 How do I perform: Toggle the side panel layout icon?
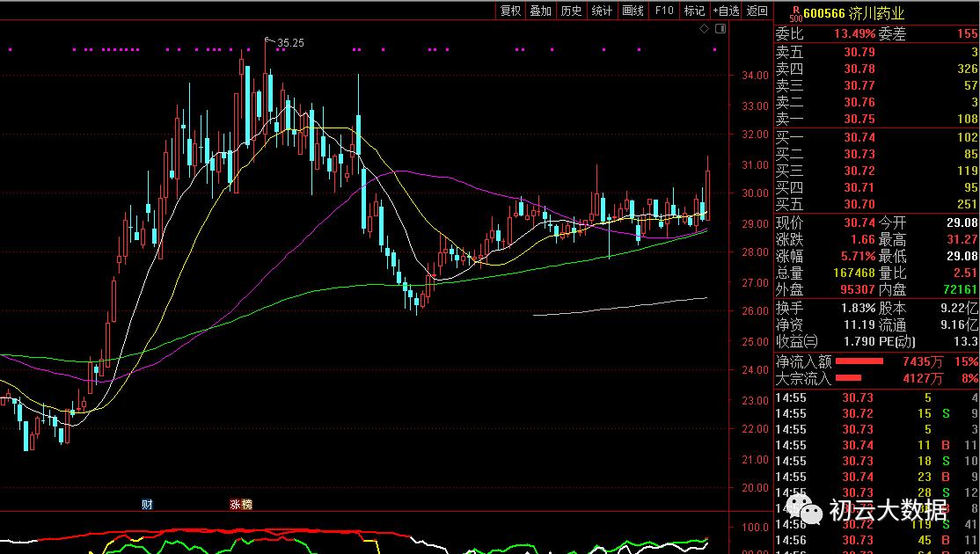pos(720,29)
